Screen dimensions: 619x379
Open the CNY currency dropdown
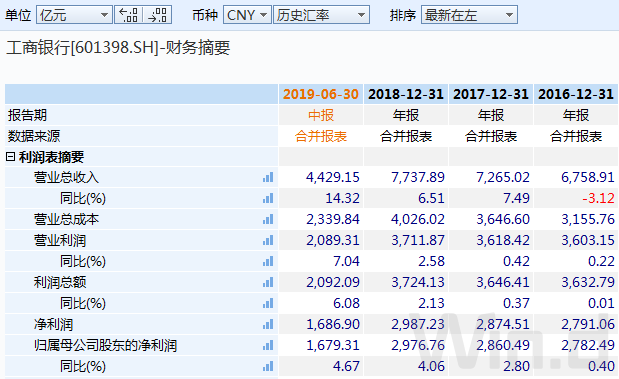247,15
